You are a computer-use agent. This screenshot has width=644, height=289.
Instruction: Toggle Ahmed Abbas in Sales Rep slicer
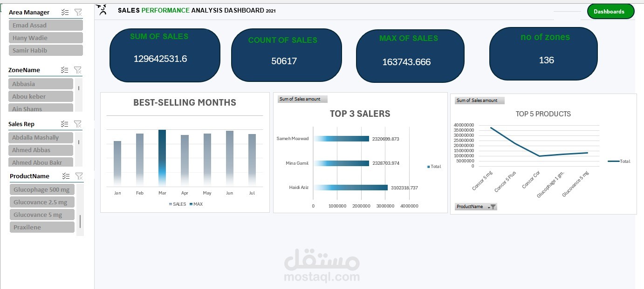(x=40, y=150)
